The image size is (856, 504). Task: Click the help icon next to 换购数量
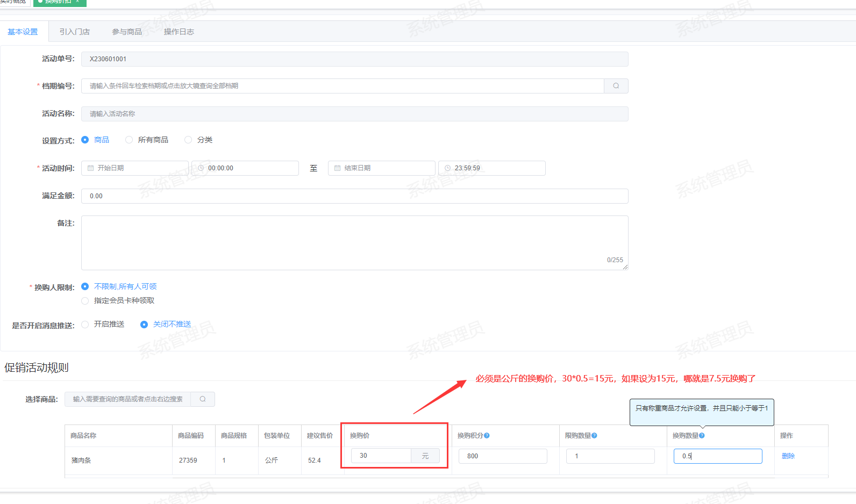click(x=702, y=436)
